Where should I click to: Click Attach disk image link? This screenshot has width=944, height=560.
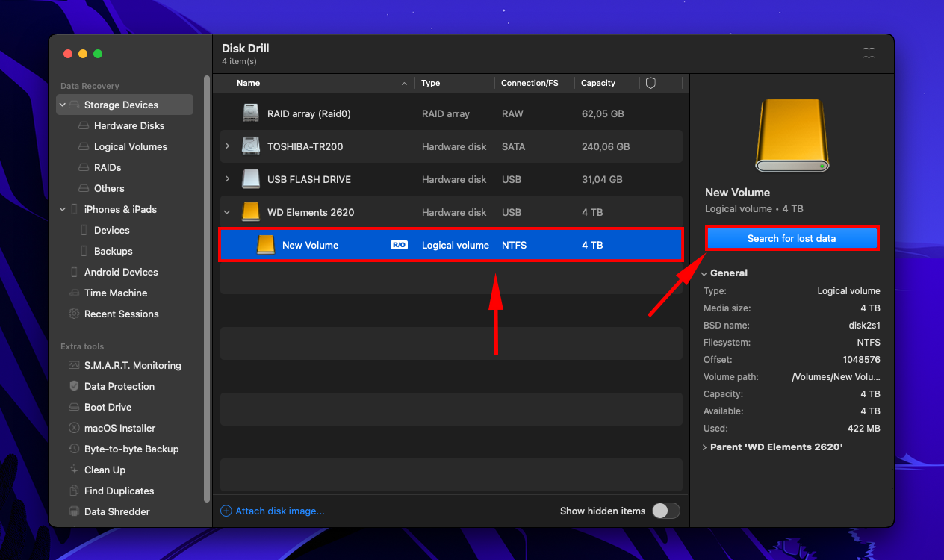273,511
